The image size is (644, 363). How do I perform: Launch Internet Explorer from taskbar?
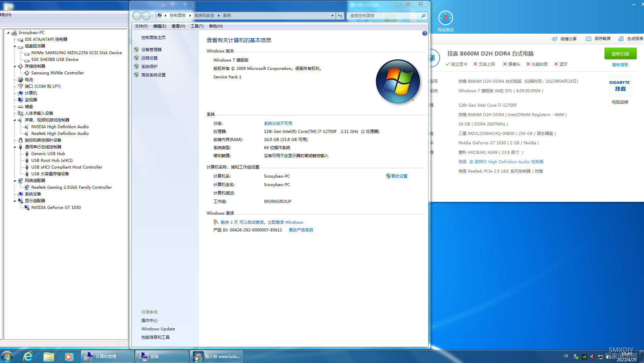pos(28,356)
